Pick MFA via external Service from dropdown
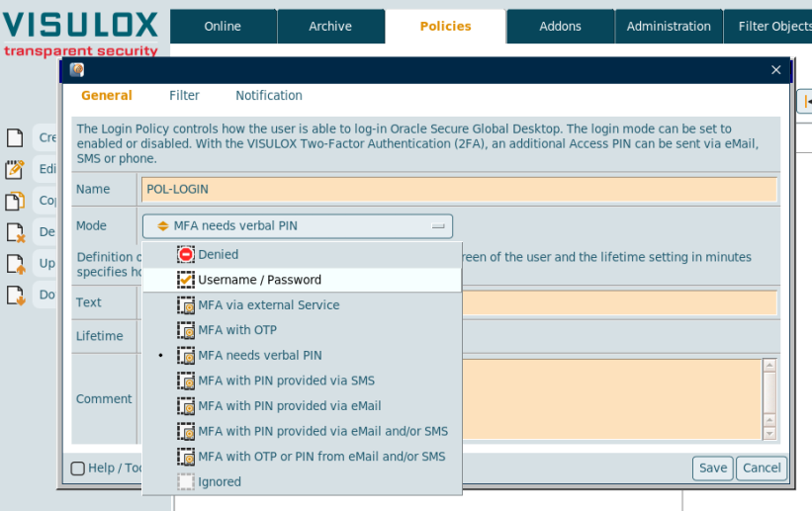Image resolution: width=812 pixels, height=511 pixels. 268,305
